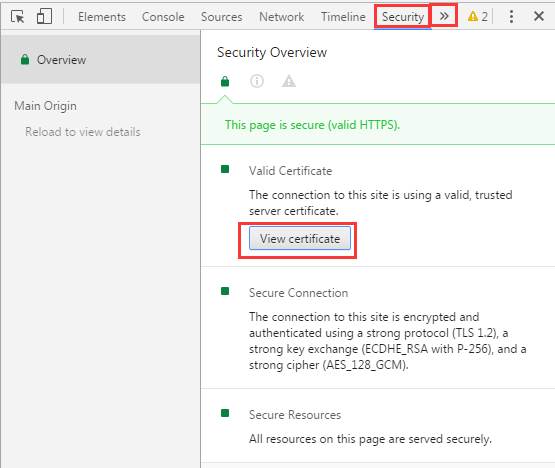Viewport: 555px width, 468px height.
Task: Open the Timeline tab
Action: [x=343, y=17]
